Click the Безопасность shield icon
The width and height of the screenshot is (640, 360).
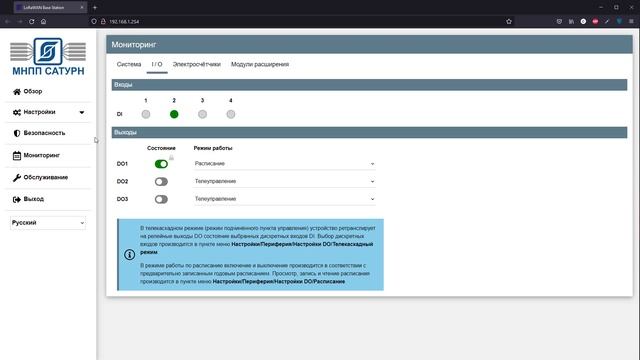click(17, 133)
